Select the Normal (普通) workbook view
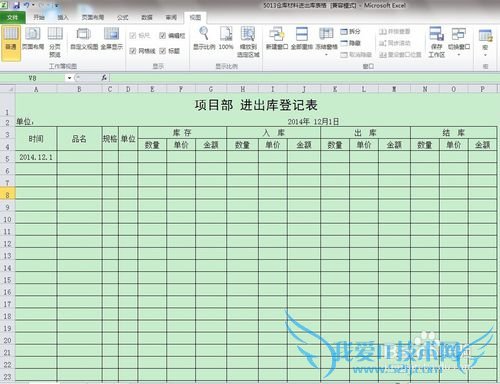 coord(11,43)
